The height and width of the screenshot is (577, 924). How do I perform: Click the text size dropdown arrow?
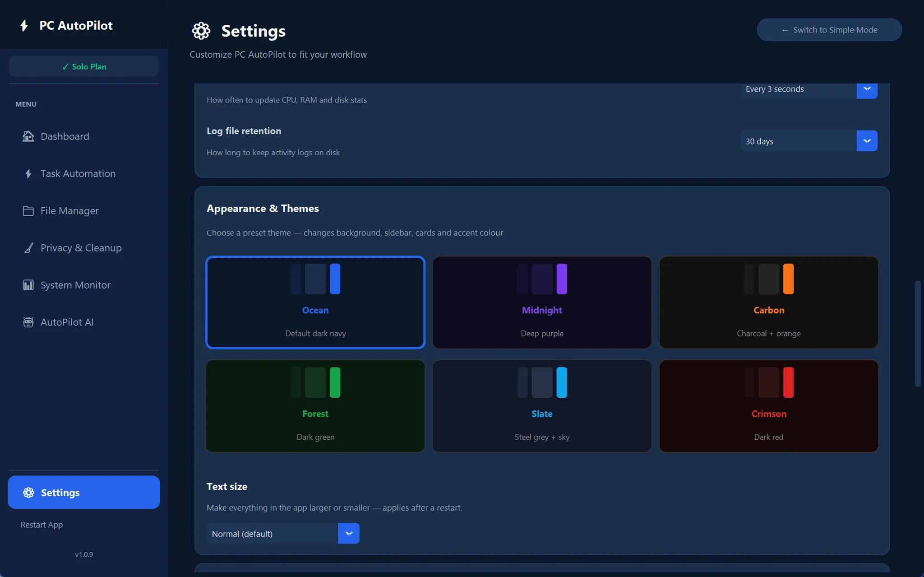(348, 533)
